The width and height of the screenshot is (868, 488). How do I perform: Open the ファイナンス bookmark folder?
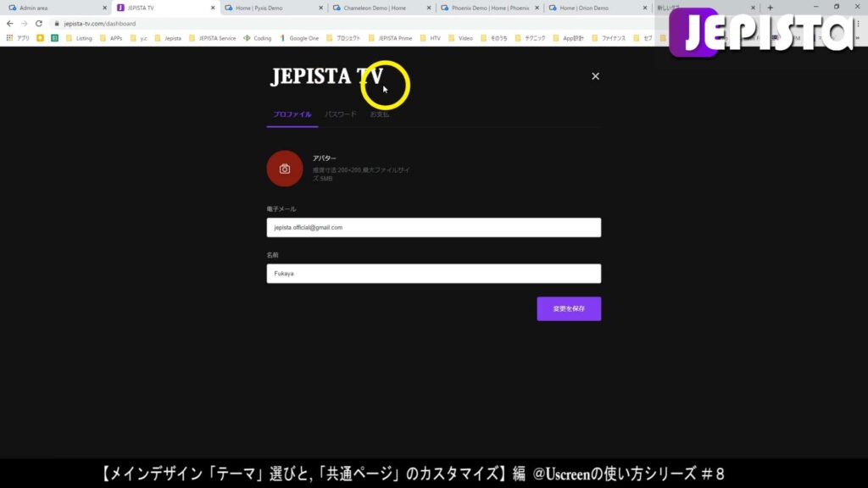click(x=609, y=38)
